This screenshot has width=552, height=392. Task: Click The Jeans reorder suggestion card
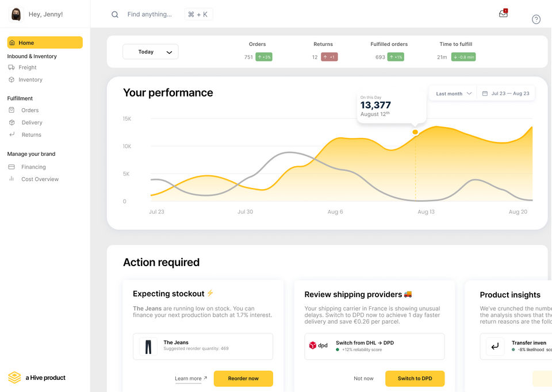click(203, 346)
